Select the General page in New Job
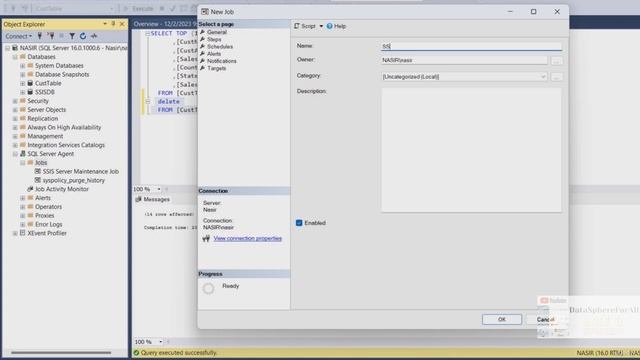Screen dimensions: 640x360 click(x=216, y=32)
